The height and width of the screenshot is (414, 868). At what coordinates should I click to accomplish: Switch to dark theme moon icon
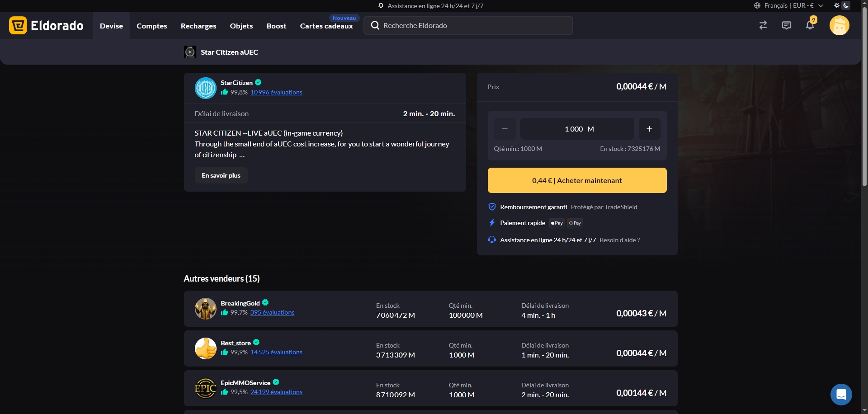[846, 5]
